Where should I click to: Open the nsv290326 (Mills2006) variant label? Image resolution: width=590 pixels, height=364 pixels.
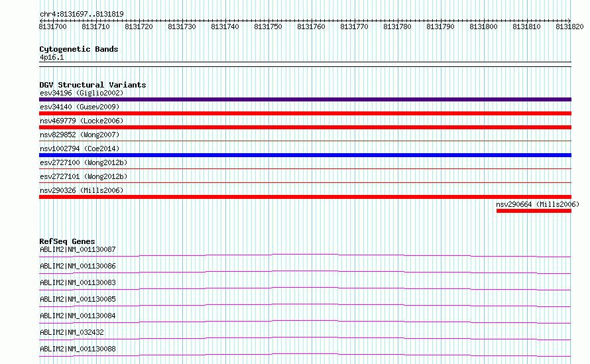[82, 190]
